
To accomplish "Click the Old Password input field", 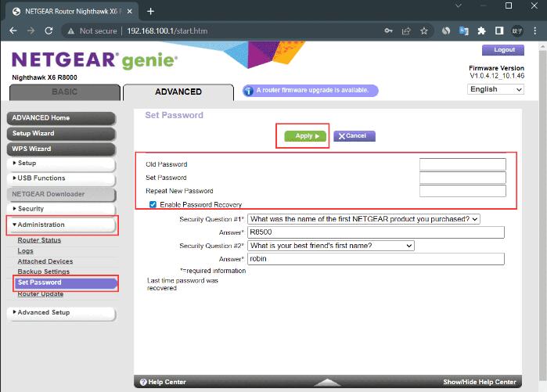I will click(x=462, y=164).
